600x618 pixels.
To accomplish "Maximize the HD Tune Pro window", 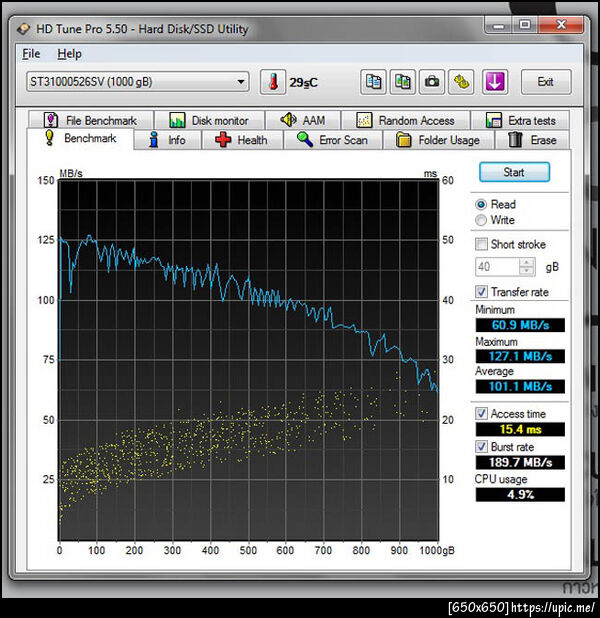I will (x=525, y=26).
